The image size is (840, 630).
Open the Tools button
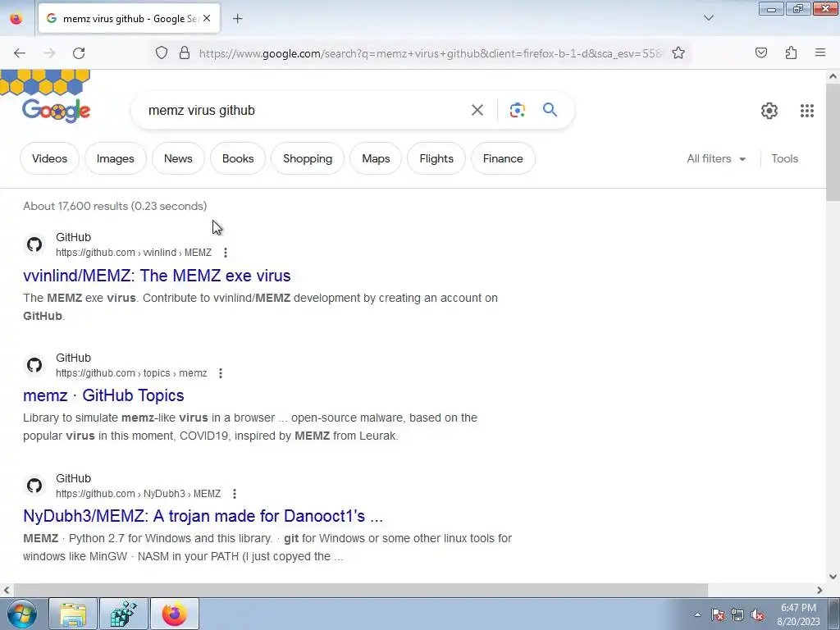click(x=784, y=158)
